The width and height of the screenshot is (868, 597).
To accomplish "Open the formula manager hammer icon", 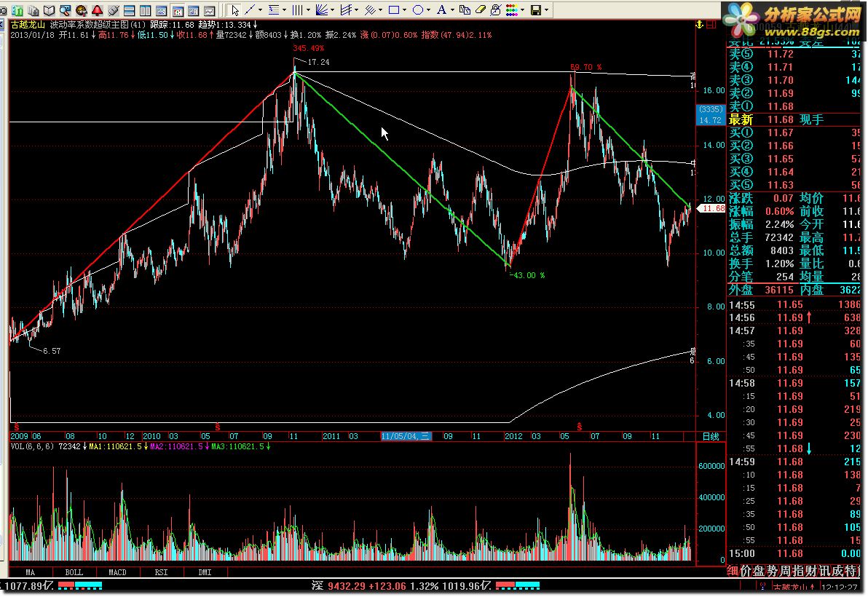I will [x=82, y=10].
